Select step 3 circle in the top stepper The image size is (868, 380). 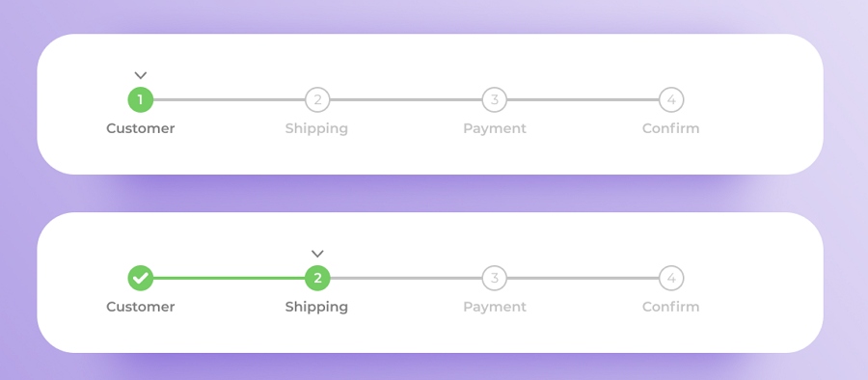(x=495, y=99)
